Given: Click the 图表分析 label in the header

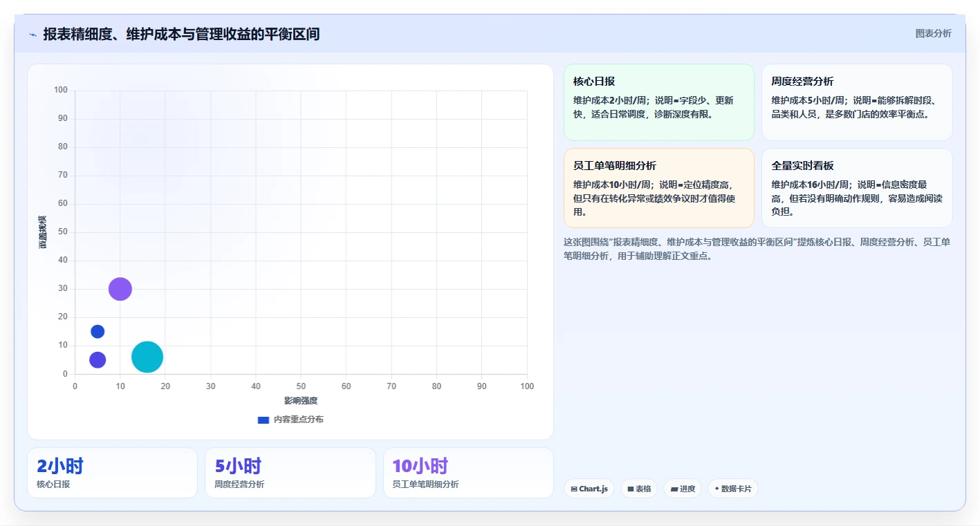Looking at the screenshot, I should pyautogui.click(x=933, y=33).
